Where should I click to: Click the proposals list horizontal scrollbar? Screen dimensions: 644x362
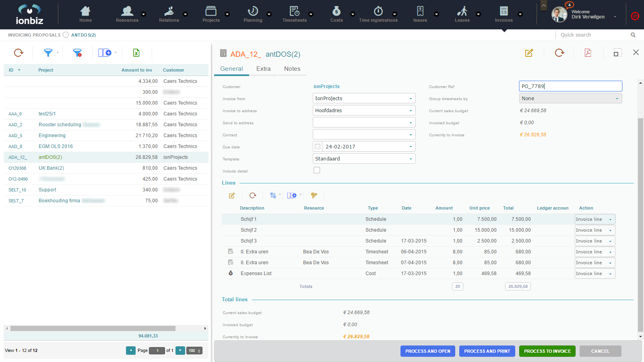click(93, 328)
